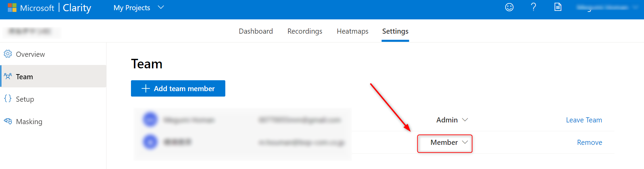The height and width of the screenshot is (169, 644).
Task: Click the Overview gear icon
Action: [8, 54]
